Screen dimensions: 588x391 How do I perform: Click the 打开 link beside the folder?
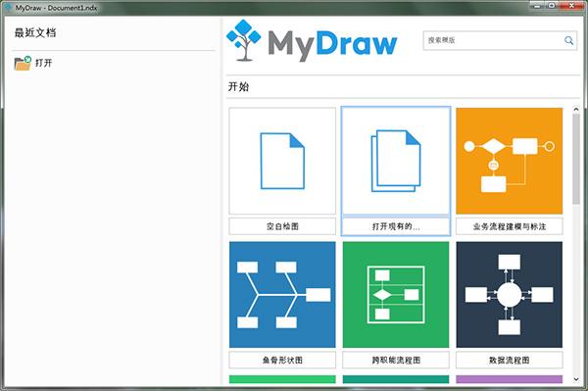pyautogui.click(x=43, y=63)
